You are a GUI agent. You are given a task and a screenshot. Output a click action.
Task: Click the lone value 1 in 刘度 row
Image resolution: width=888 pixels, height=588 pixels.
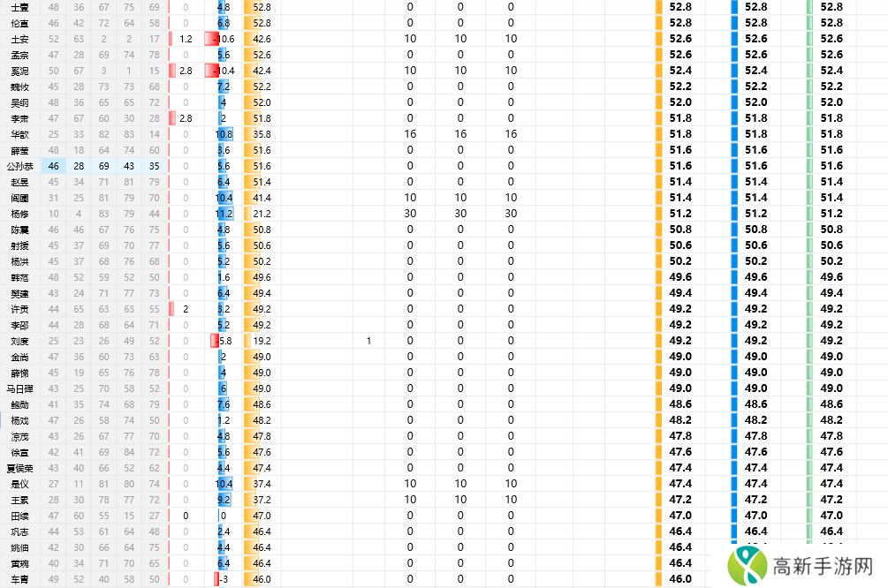click(368, 341)
